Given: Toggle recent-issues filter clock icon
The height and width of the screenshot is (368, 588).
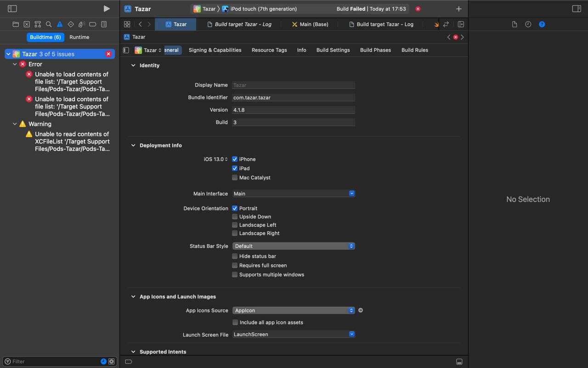Looking at the screenshot, I should pyautogui.click(x=103, y=362).
